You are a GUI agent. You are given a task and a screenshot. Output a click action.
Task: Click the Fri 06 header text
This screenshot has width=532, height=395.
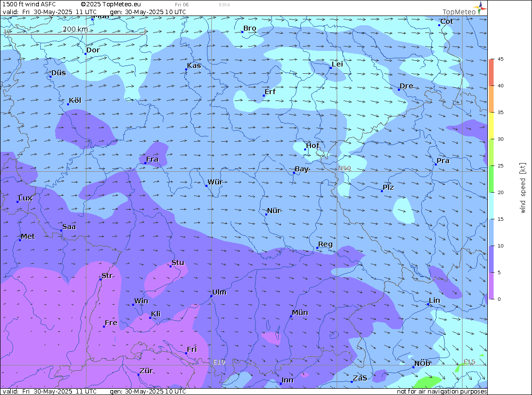(x=182, y=5)
